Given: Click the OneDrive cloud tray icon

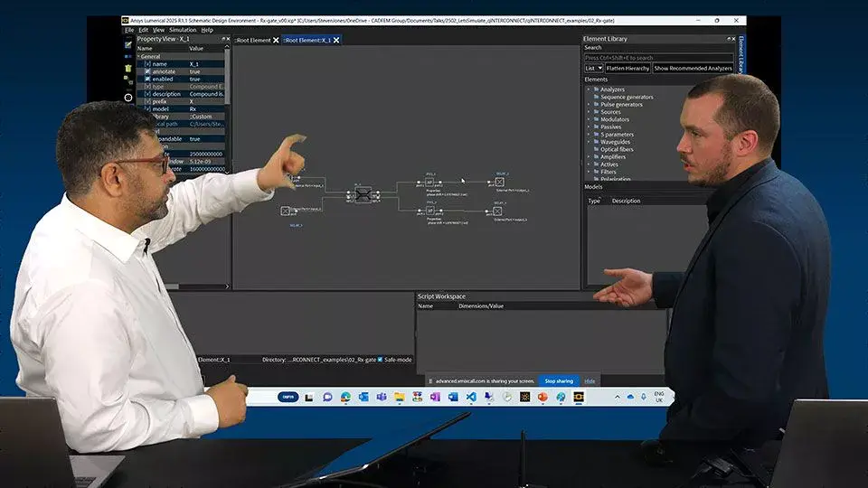Looking at the screenshot, I should tap(630, 397).
